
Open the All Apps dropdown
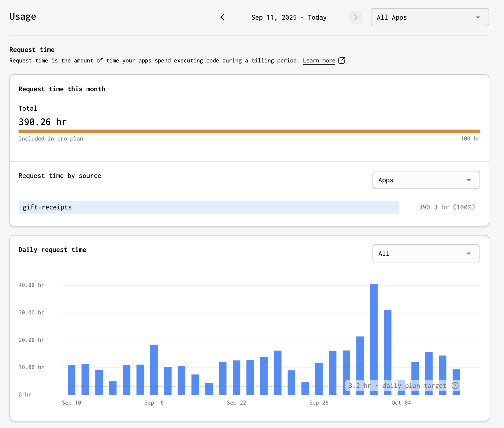coord(430,17)
